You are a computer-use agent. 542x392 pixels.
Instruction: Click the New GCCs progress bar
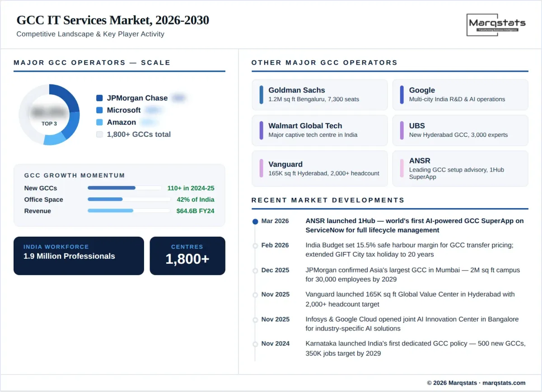click(124, 188)
